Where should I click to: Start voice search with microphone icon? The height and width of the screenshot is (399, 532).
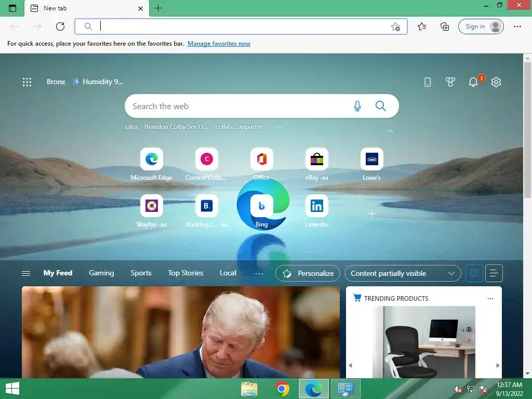[357, 106]
